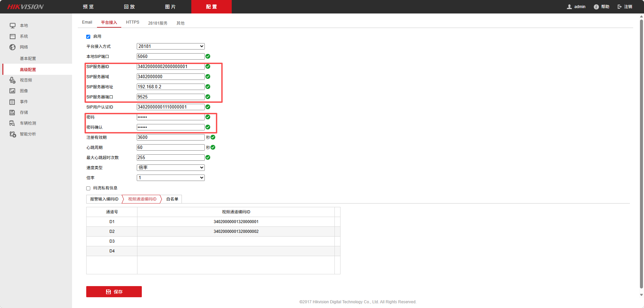
Task: Click the green check next to 本地SIP端口
Action: click(x=208, y=56)
